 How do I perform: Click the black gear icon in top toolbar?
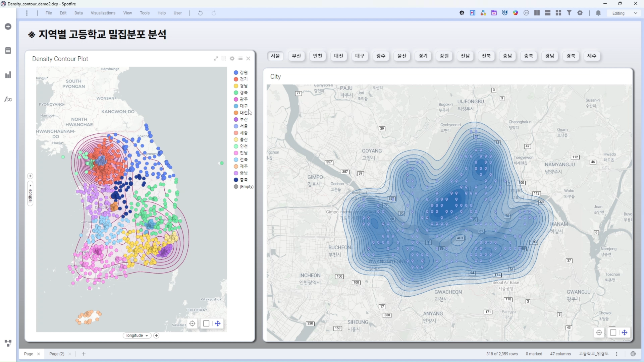click(462, 13)
